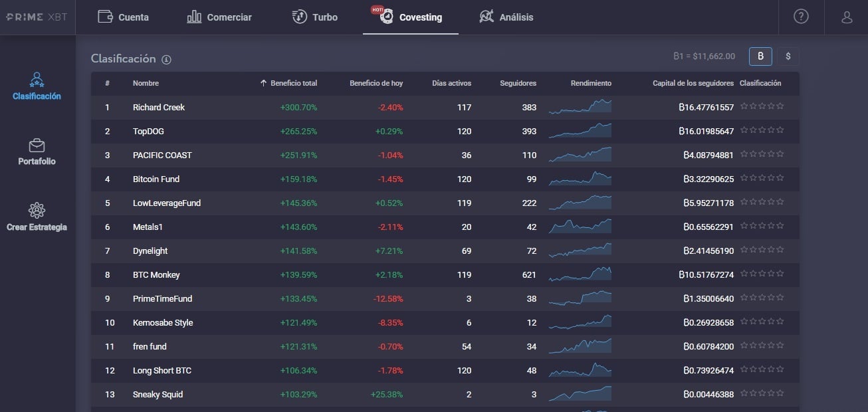Click Metals1 star rating
Viewport: 868px width, 412px height.
pos(762,226)
